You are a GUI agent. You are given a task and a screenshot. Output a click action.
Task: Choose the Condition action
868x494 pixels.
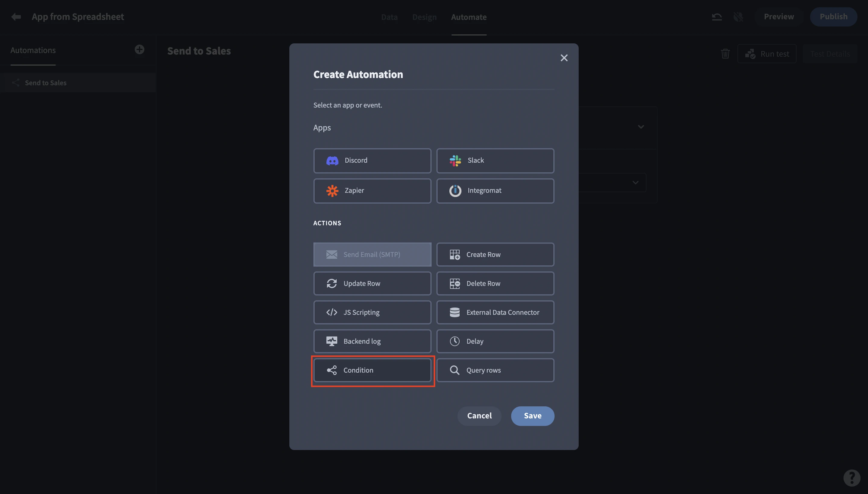tap(372, 370)
